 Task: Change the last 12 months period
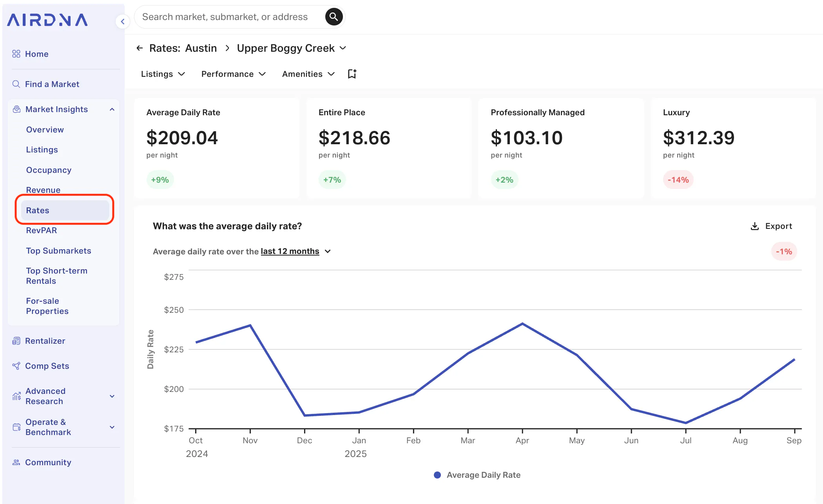pyautogui.click(x=296, y=251)
